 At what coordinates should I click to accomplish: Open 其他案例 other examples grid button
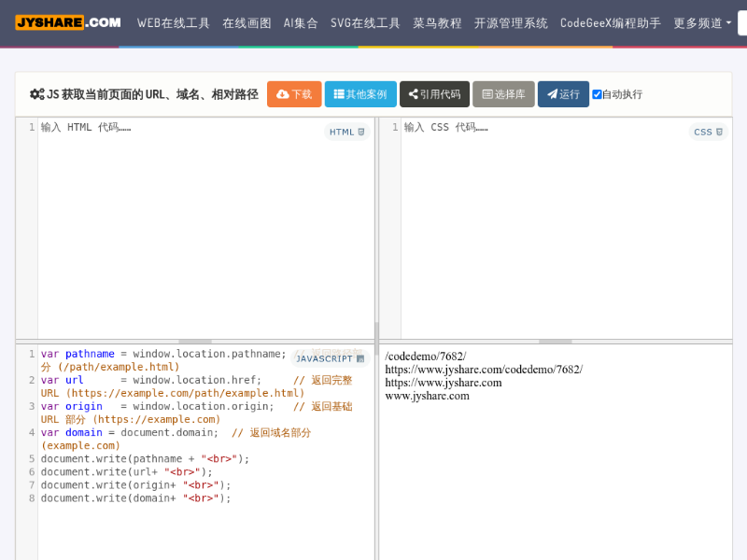360,94
